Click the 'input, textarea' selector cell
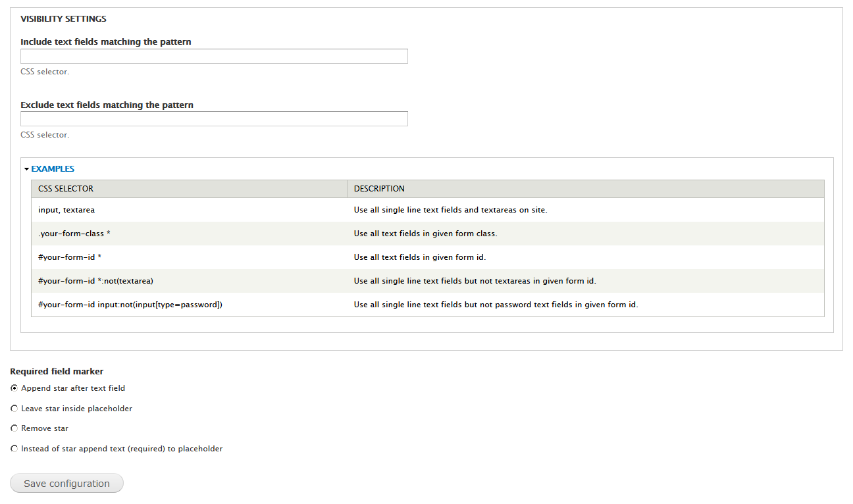853x504 pixels. [66, 210]
